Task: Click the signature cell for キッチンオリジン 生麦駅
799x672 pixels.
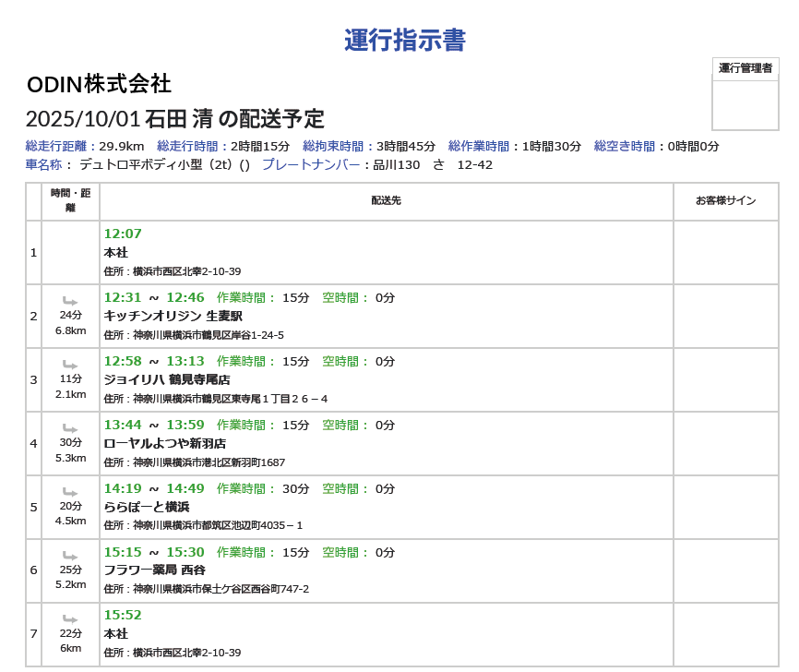Action: coord(725,316)
